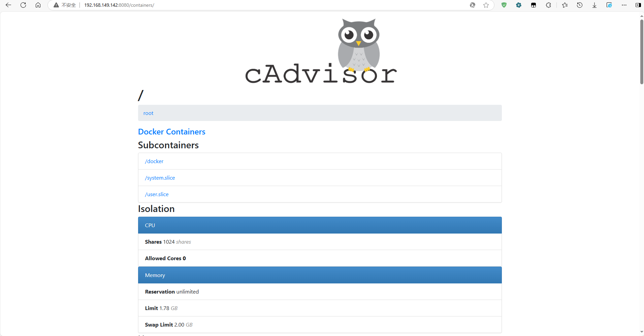Click the CPU isolation panel header
Screen dimensions: 644x336
(320, 225)
